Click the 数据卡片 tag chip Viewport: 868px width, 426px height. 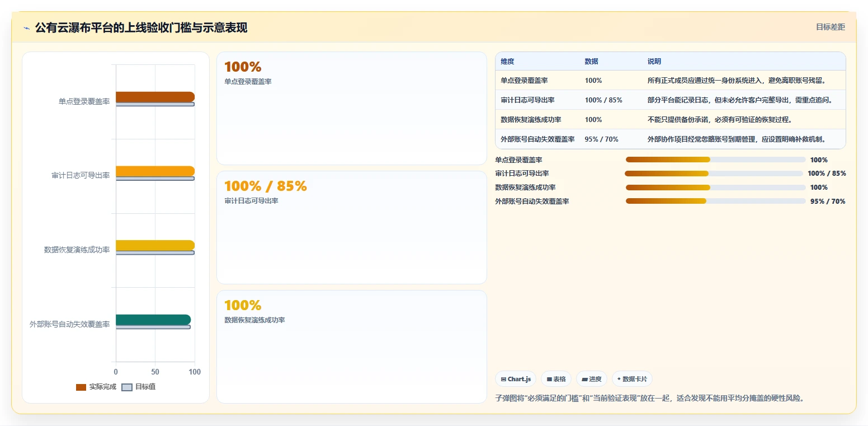point(632,379)
